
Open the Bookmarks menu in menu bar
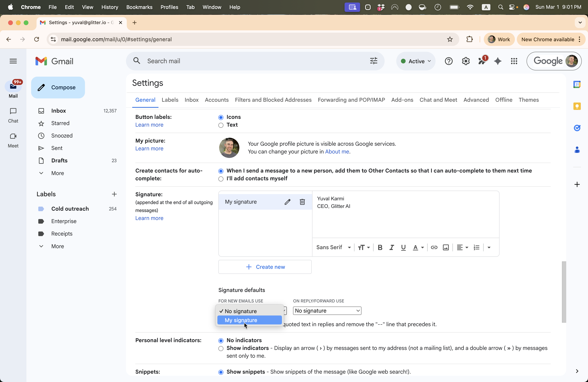click(139, 7)
